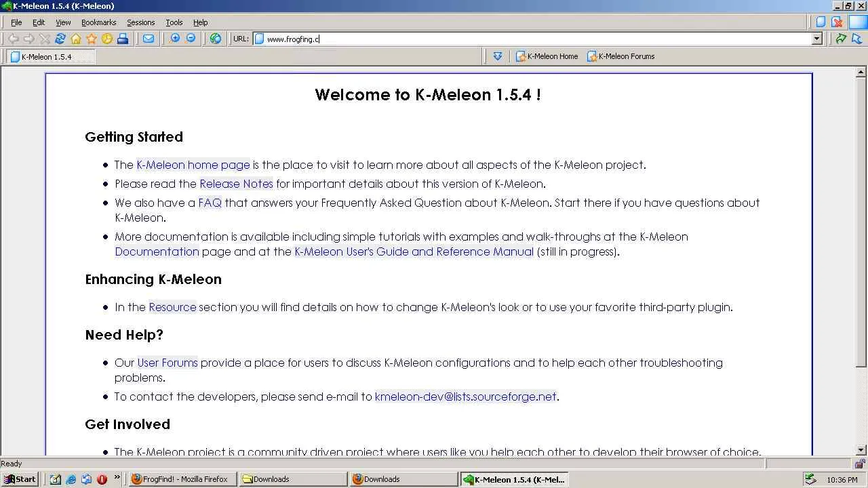Click the blue search arrow icon beside Go
Image resolution: width=868 pixels, height=488 pixels.
click(856, 39)
